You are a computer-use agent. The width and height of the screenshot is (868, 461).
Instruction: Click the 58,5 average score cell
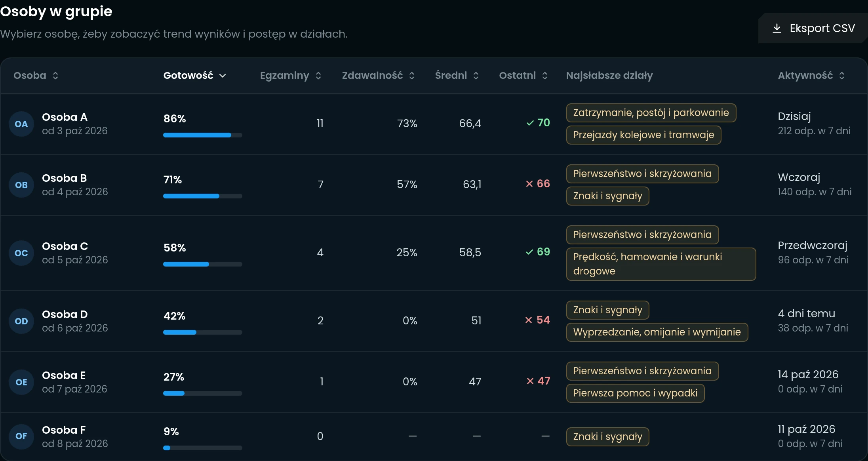pos(470,253)
